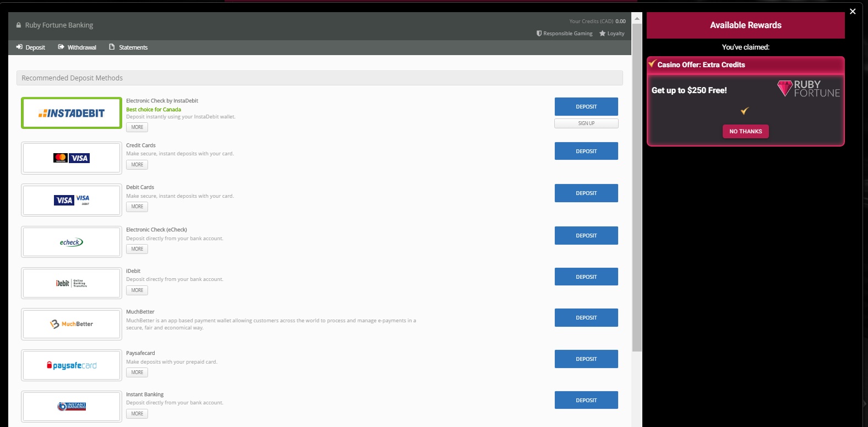The height and width of the screenshot is (427, 868).
Task: Close the banking overlay with the X
Action: point(853,12)
